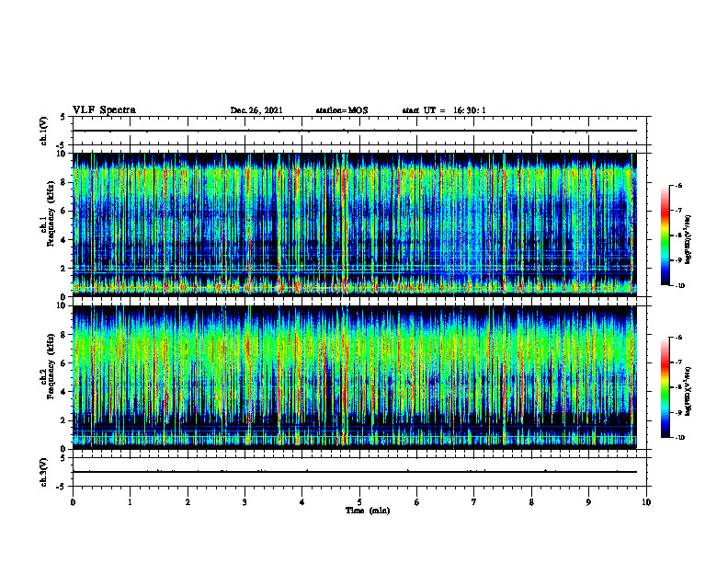This screenshot has width=728, height=563.
Task: Click time axis tick label "1"
Action: coord(131,502)
